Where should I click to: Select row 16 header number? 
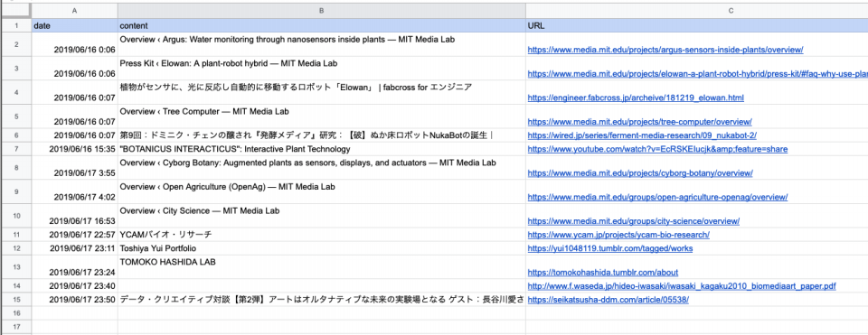click(x=15, y=313)
